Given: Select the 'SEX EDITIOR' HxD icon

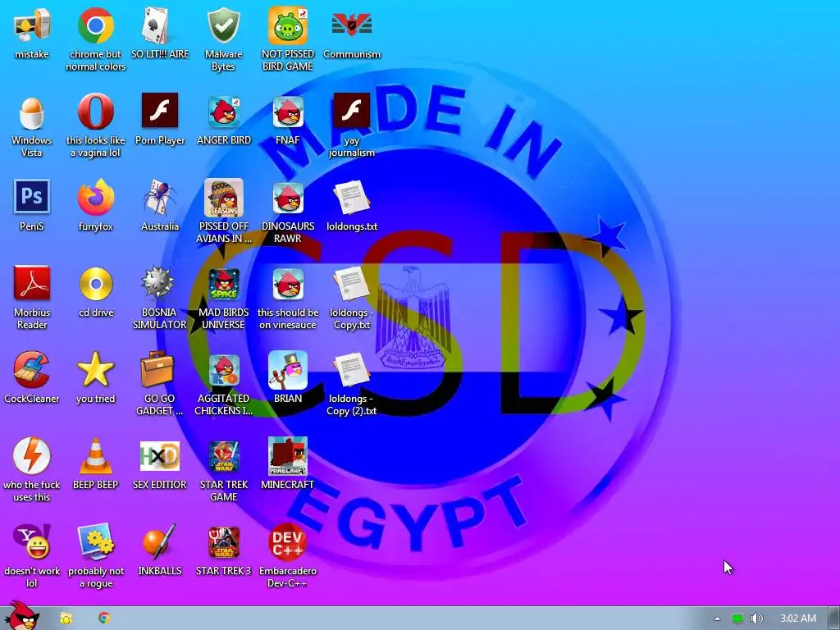Looking at the screenshot, I should coord(160,456).
